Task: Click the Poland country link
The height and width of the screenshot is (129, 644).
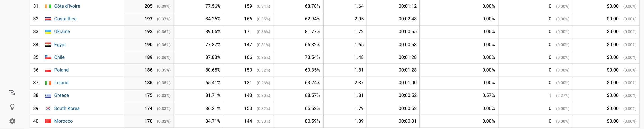Action: [x=61, y=70]
